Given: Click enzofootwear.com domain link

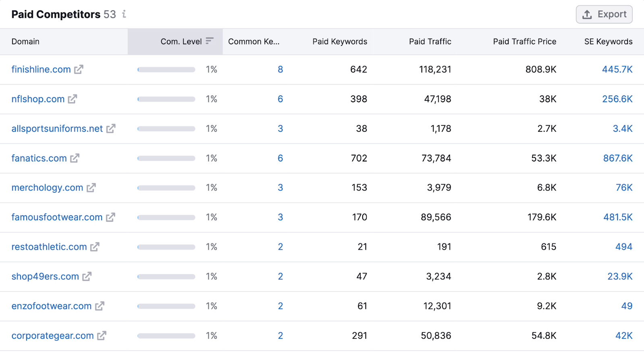Looking at the screenshot, I should 52,306.
